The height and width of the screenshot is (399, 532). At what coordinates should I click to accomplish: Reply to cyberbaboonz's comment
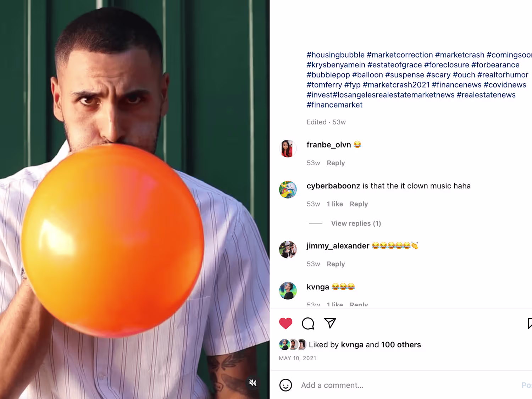point(359,204)
